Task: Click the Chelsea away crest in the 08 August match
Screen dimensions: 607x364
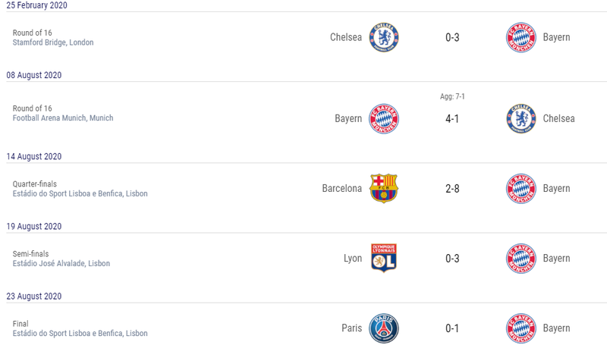Action: pyautogui.click(x=521, y=119)
